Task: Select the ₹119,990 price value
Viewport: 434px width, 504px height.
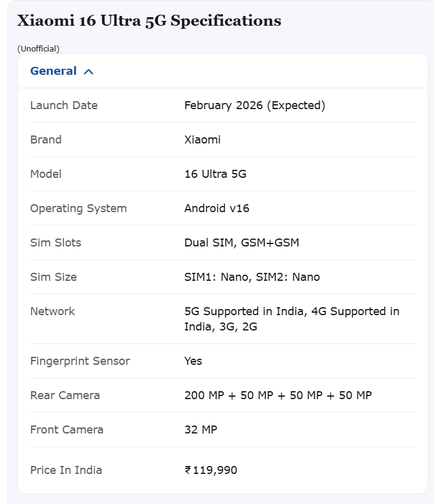Action: pos(210,470)
